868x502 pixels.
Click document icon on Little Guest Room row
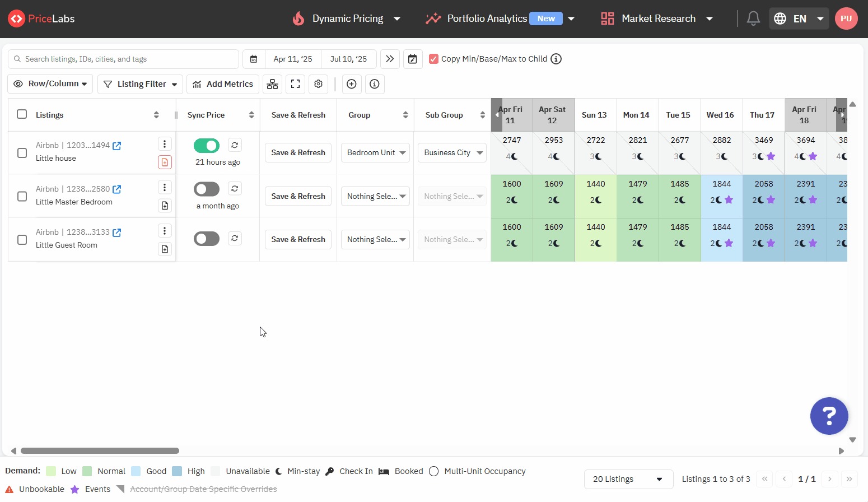(x=165, y=249)
